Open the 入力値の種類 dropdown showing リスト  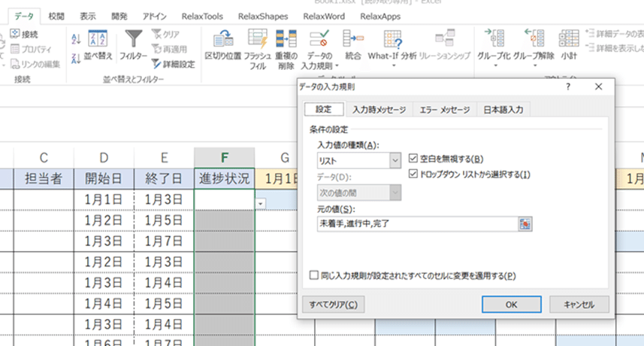pyautogui.click(x=359, y=161)
